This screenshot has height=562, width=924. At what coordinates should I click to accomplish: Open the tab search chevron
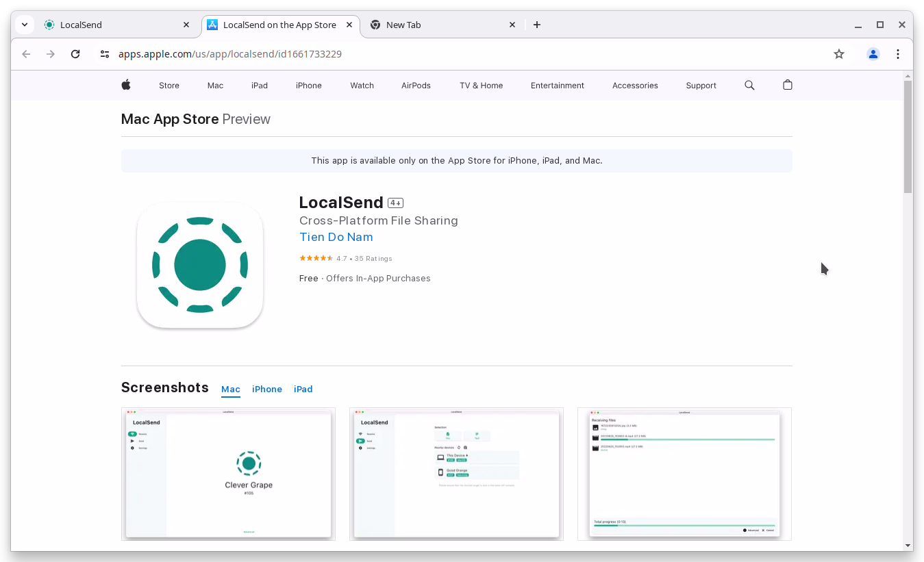coord(24,25)
